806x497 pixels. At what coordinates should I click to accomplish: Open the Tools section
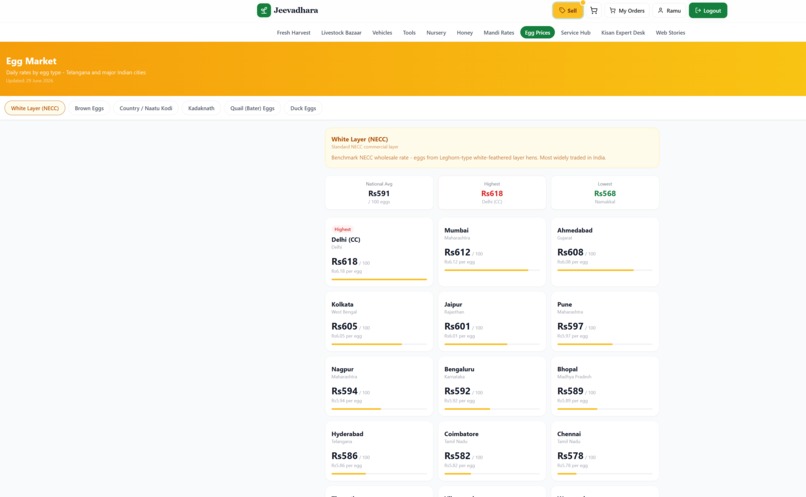(x=409, y=32)
